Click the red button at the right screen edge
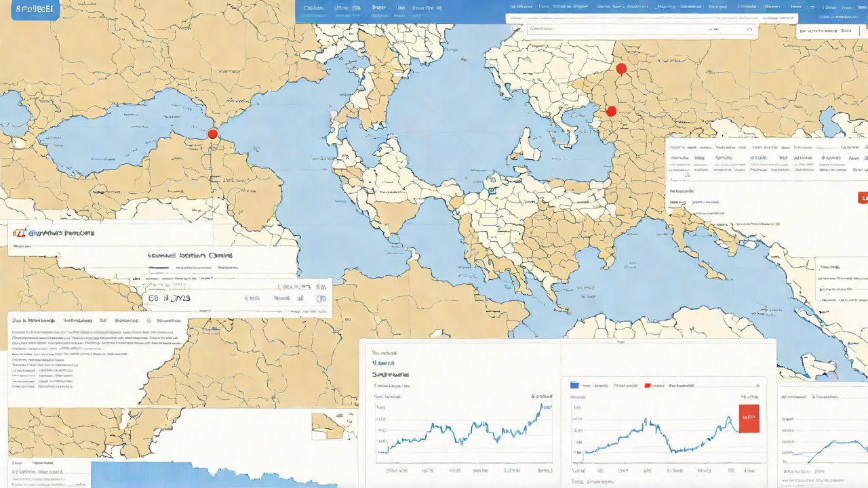The width and height of the screenshot is (868, 488). (x=863, y=198)
